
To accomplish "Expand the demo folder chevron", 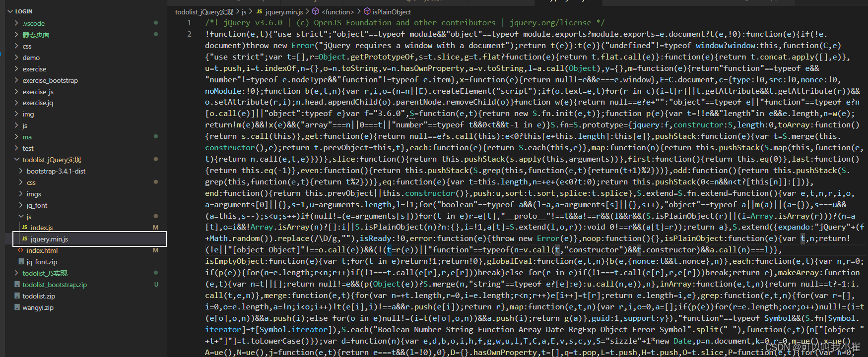I will pos(16,58).
